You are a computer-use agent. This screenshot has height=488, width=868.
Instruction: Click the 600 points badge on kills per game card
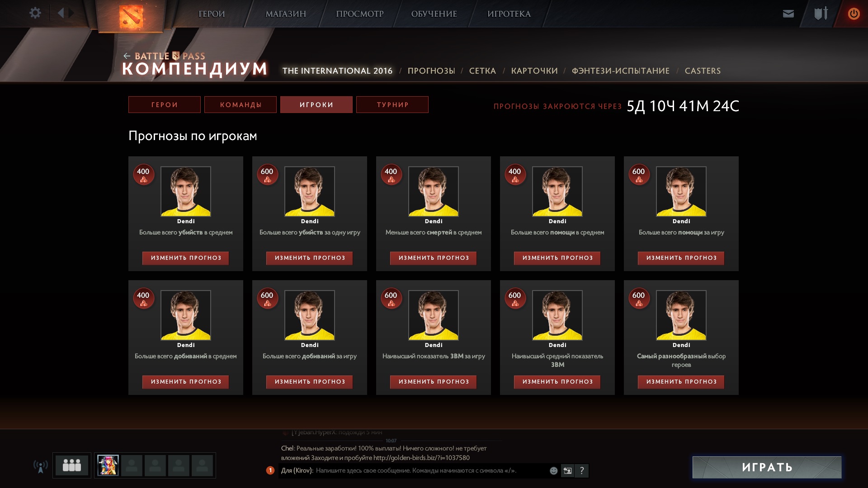click(267, 175)
